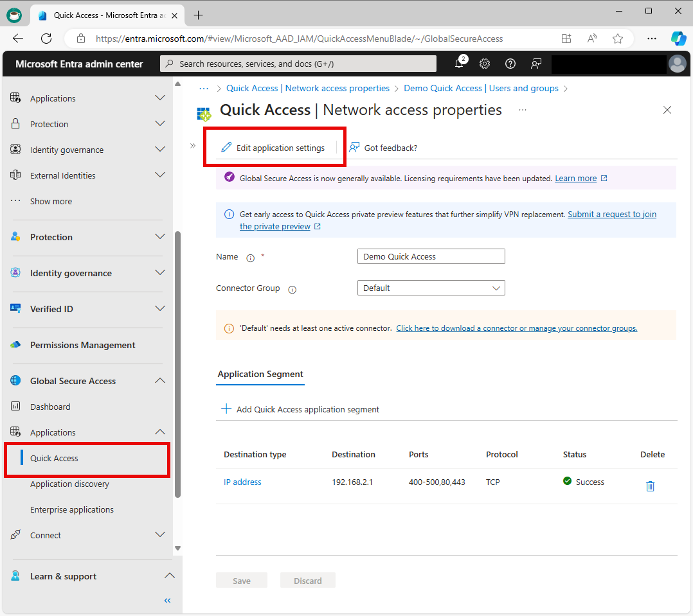
Task: Click the Search resources box
Action: tap(298, 64)
